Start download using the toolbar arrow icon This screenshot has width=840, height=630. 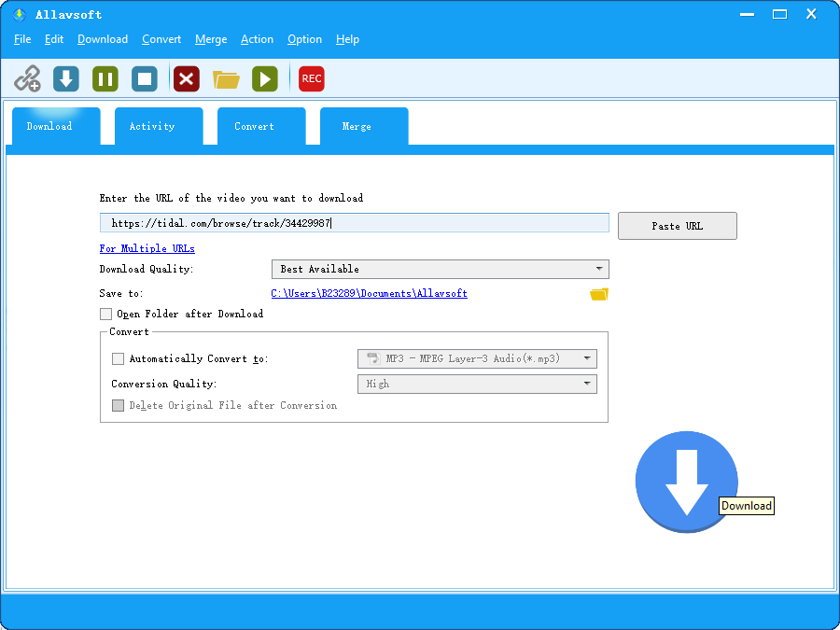(x=66, y=78)
